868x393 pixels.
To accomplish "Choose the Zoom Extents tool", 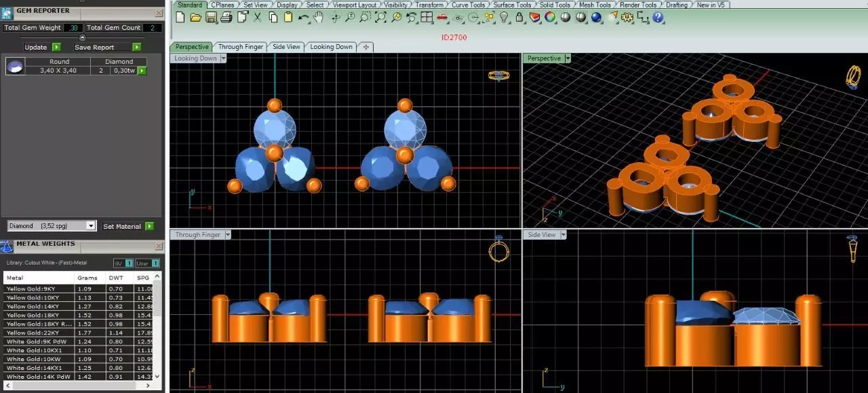I will (x=380, y=17).
